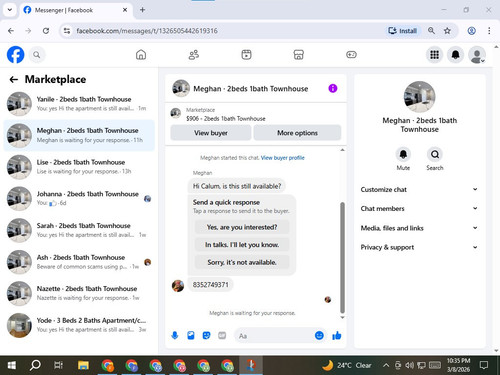This screenshot has width=500, height=375.
Task: Click the $906 listing thumbnail in header
Action: pos(175,113)
